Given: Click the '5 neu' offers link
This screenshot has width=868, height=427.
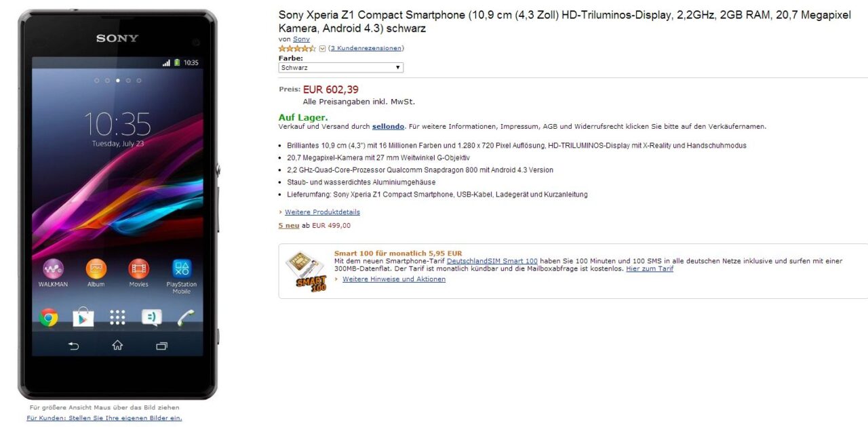Looking at the screenshot, I should 289,226.
